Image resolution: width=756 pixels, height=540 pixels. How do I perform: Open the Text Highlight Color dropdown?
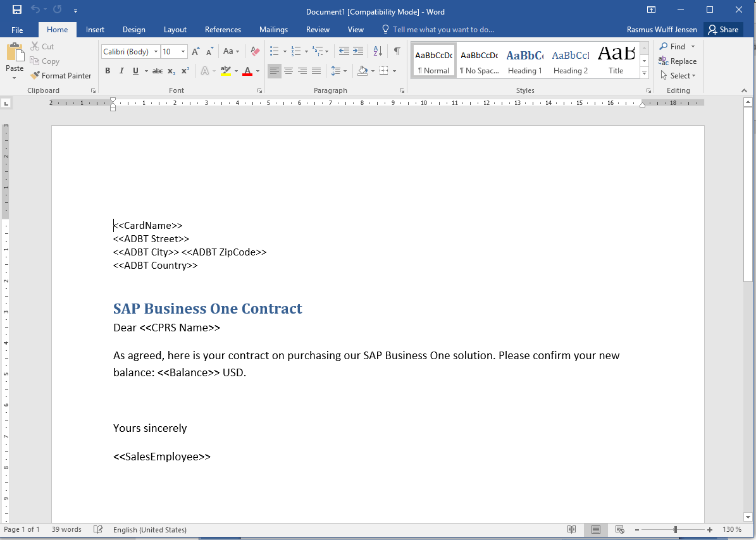[x=235, y=71]
